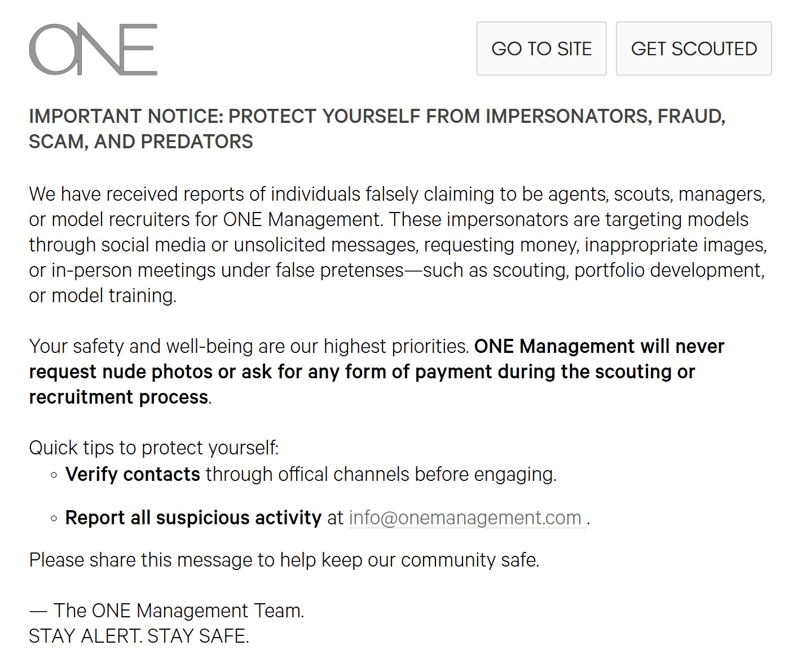Image resolution: width=806 pixels, height=672 pixels.
Task: Click 'The ONE Management Team' signature line
Action: click(166, 611)
